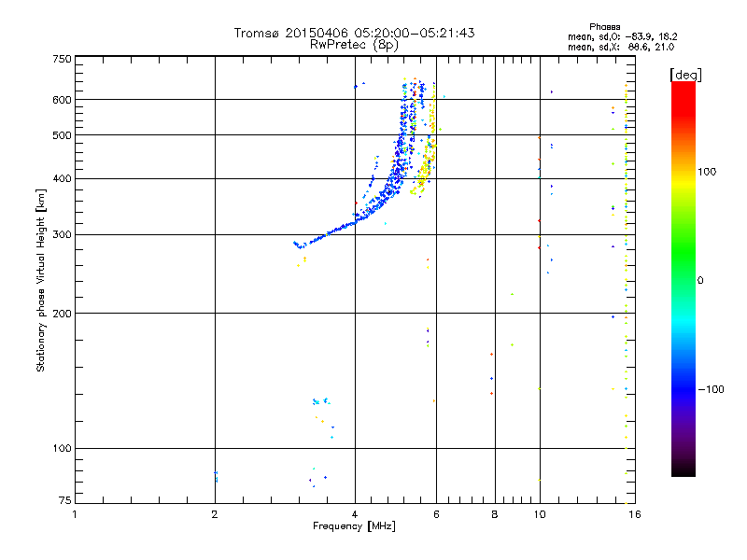Click the plot title 'Tromsø 20150406 05:20:00-05:21:43'
This screenshot has height=560, width=747.
point(354,33)
